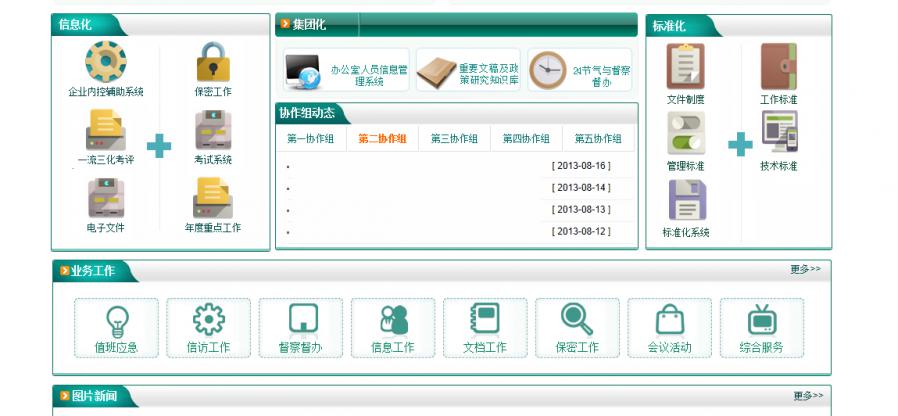Open the 技术标准 devices icon
Viewport: 898px width, 416px height.
[x=778, y=133]
